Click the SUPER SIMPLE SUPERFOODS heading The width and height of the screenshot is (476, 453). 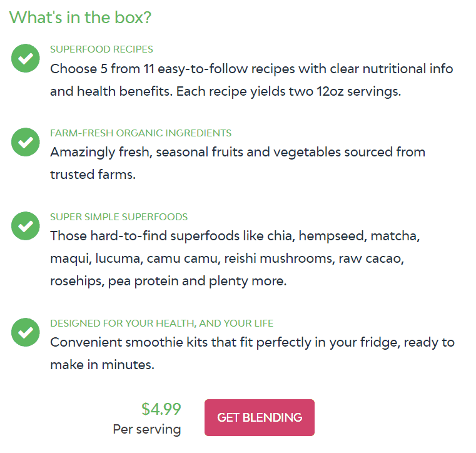coord(119,216)
